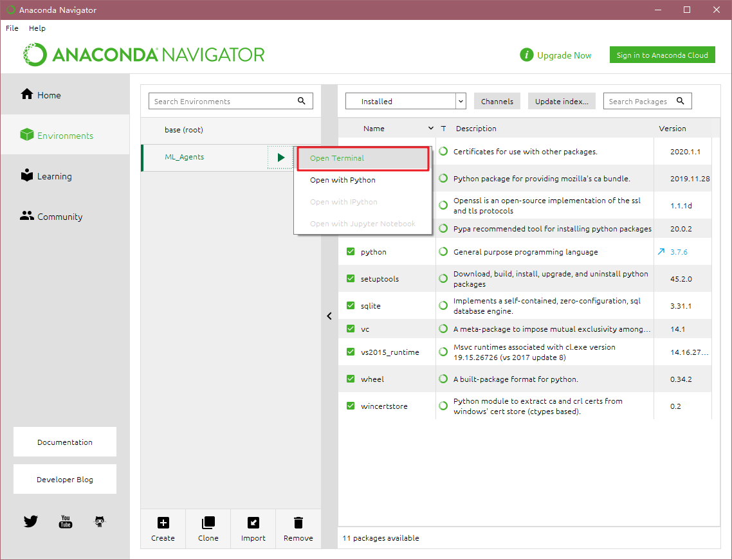Click the Name column sort arrow
Viewport: 732px width, 560px height.
[x=430, y=129]
